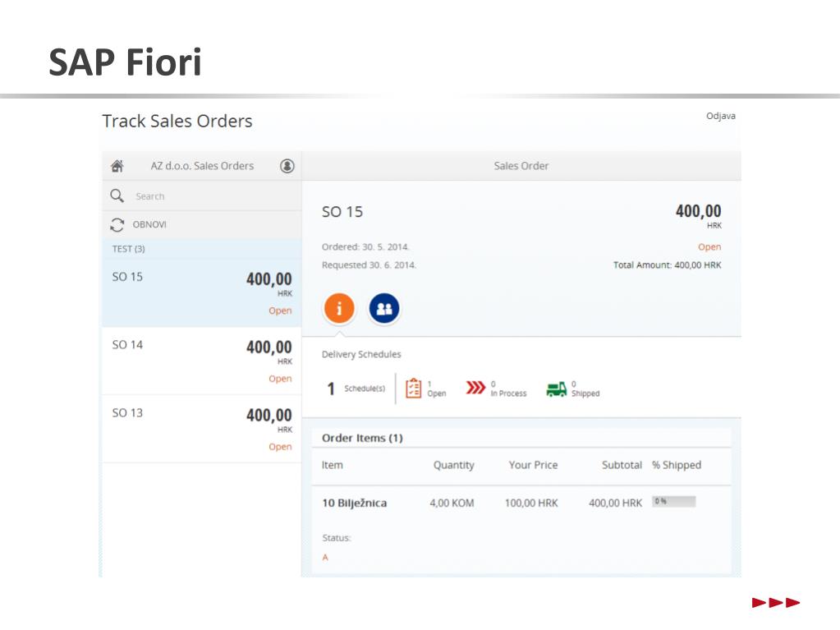Click the Subtotal column header

point(622,465)
